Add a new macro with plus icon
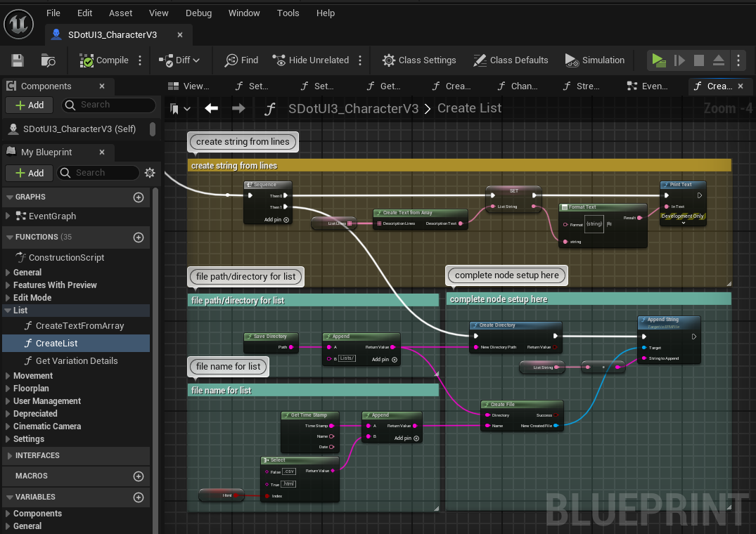The height and width of the screenshot is (534, 756). pyautogui.click(x=139, y=476)
